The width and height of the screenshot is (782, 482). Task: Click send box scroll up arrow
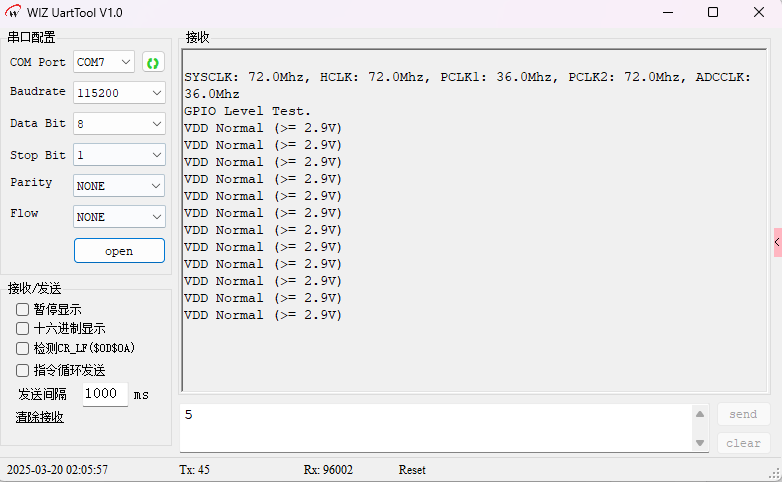[700, 414]
